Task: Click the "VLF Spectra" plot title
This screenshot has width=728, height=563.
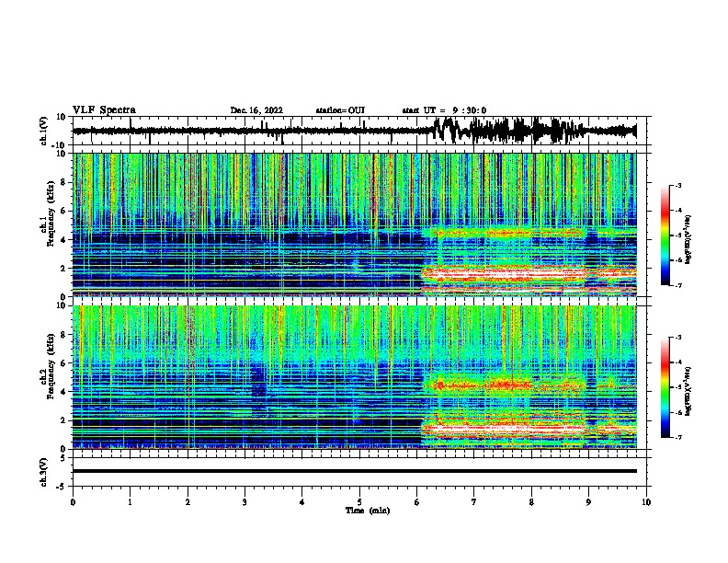Action: [104, 110]
